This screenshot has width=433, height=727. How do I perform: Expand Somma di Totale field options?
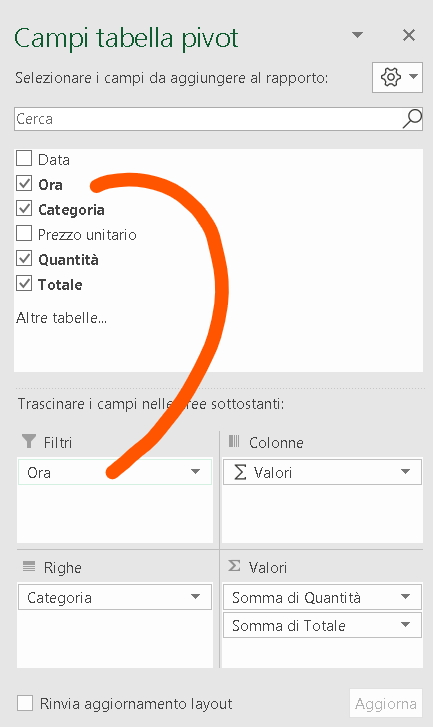(405, 625)
